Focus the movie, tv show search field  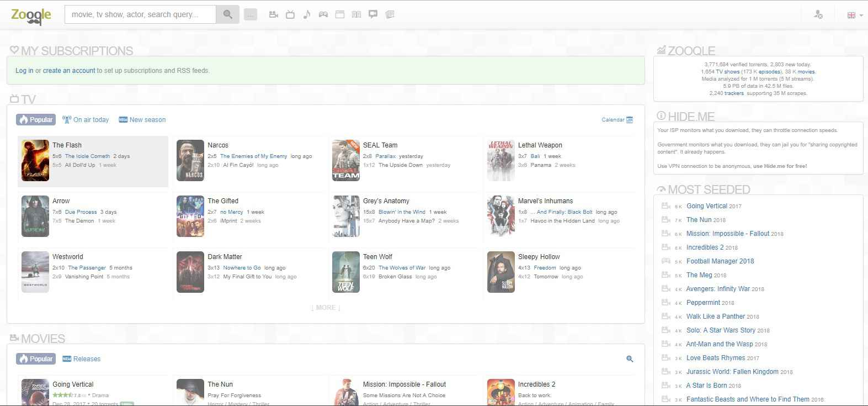[x=140, y=14]
